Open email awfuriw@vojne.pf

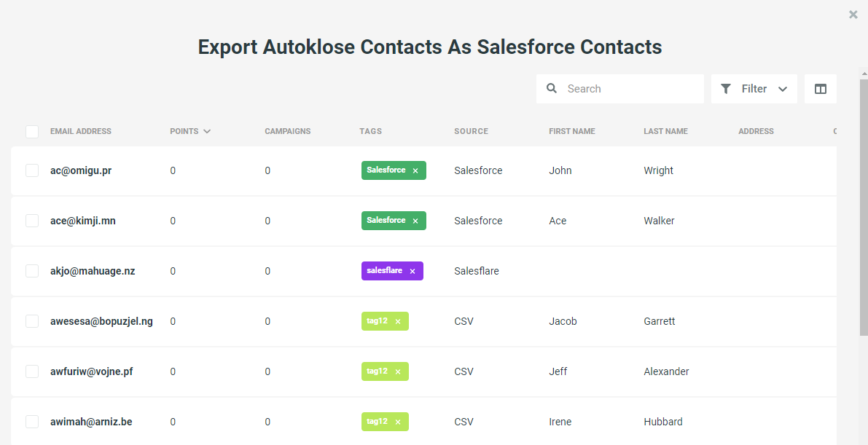point(91,371)
